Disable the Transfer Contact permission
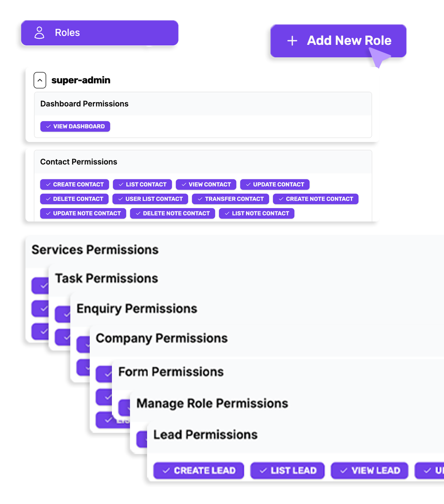 [230, 199]
